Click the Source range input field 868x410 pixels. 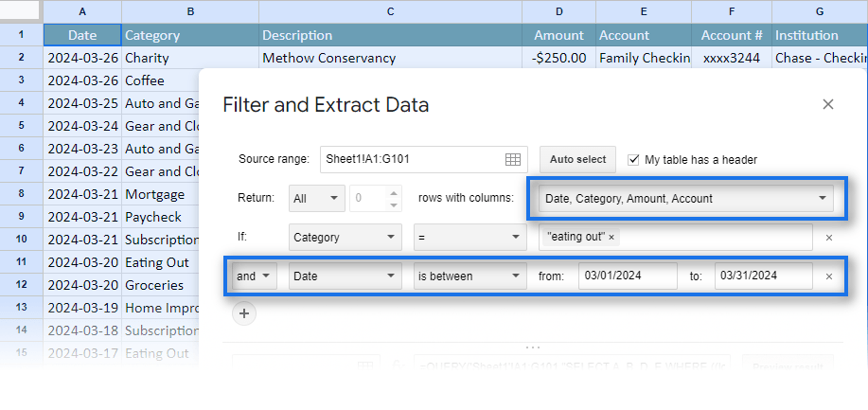click(x=423, y=160)
